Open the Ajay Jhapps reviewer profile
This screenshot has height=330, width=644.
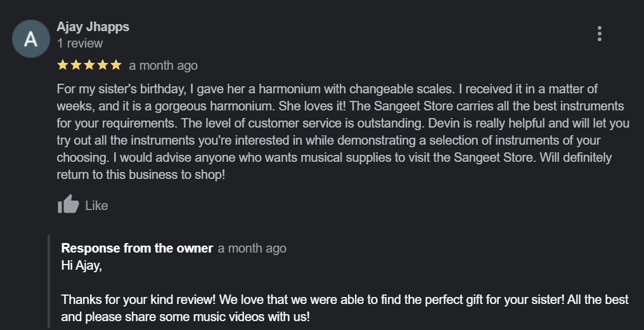tap(93, 27)
